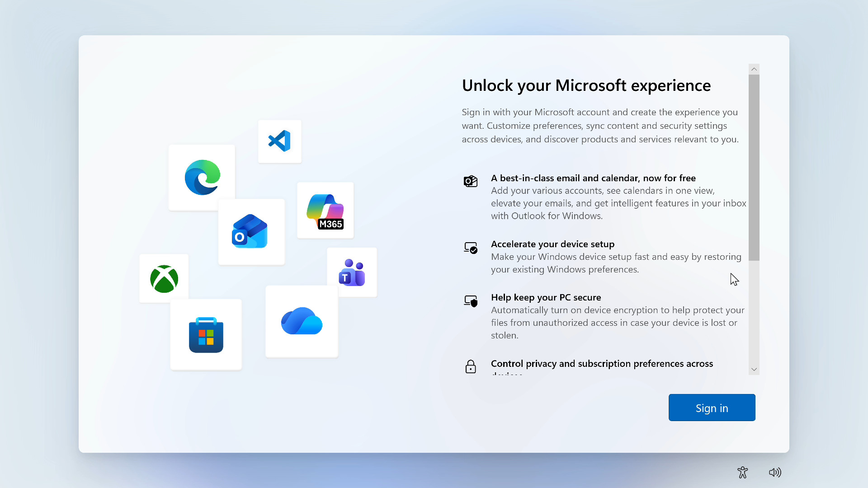Click the Microsoft Edge icon tile
The height and width of the screenshot is (488, 868).
coord(202,177)
